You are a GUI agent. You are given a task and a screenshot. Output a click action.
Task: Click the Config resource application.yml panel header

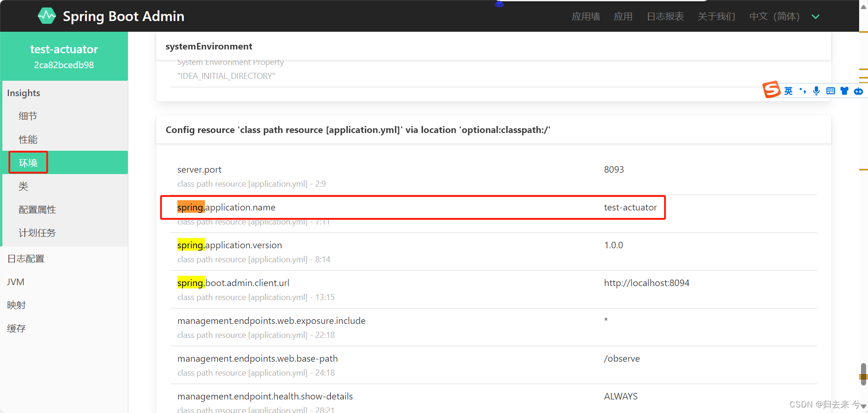(494, 130)
